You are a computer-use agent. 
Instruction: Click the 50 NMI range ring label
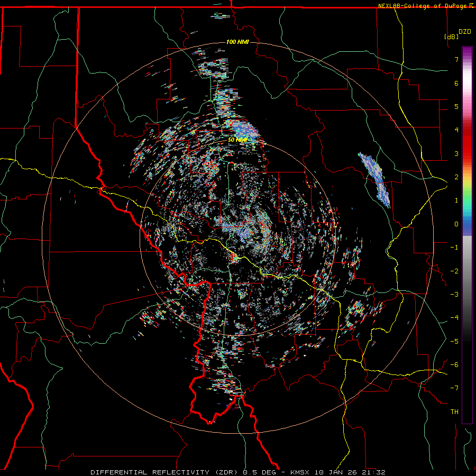(237, 140)
